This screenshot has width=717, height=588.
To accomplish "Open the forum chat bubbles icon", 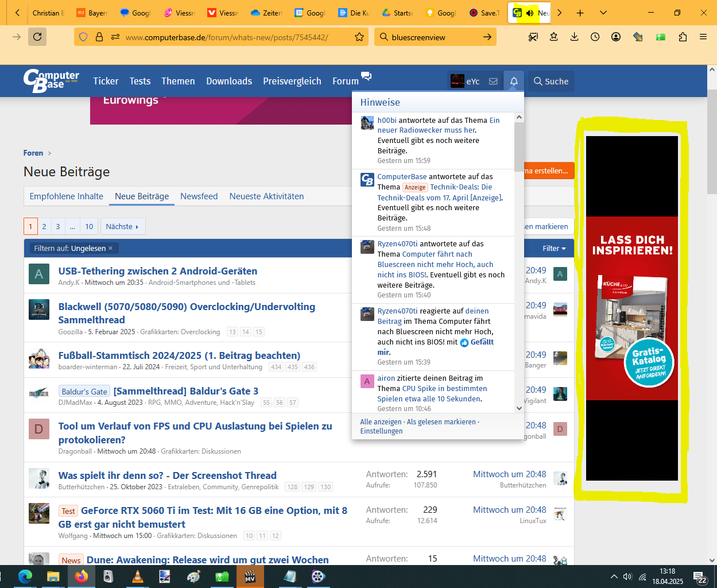I will click(366, 76).
